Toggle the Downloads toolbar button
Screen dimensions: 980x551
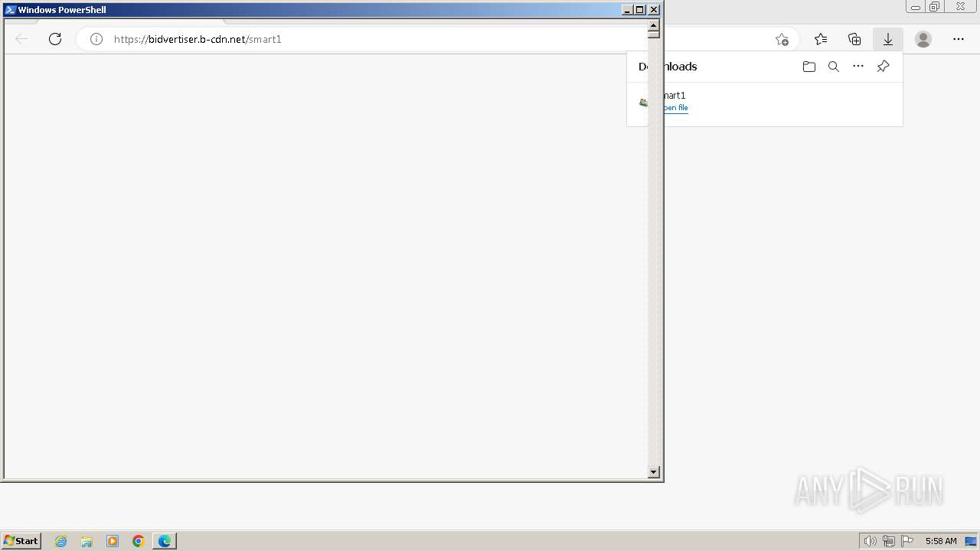tap(888, 39)
